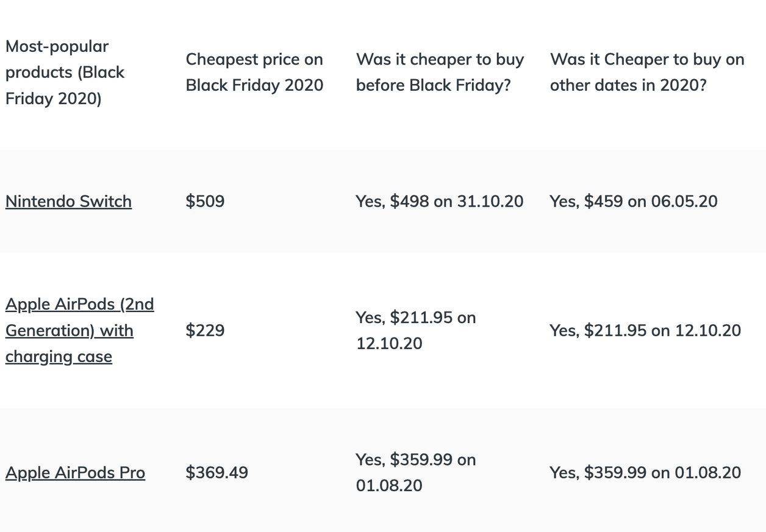
Task: Click the "Cheaper to buy on other dates" header
Action: [647, 72]
